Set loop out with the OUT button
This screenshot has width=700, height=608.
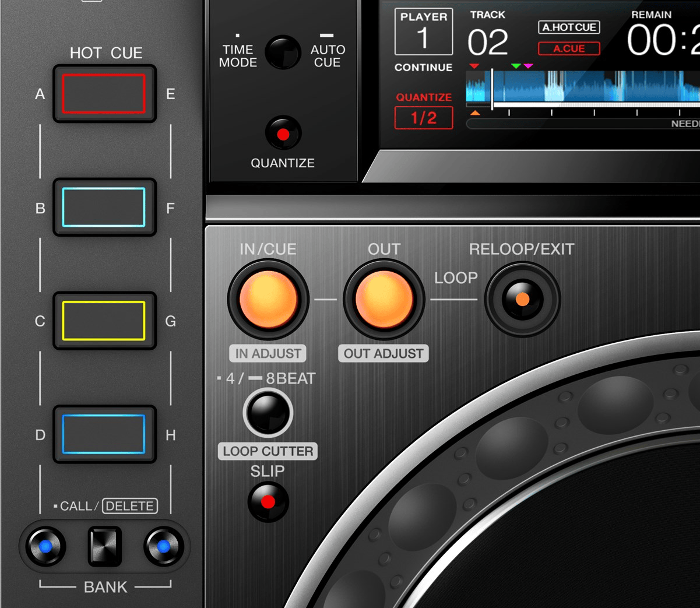pyautogui.click(x=384, y=299)
